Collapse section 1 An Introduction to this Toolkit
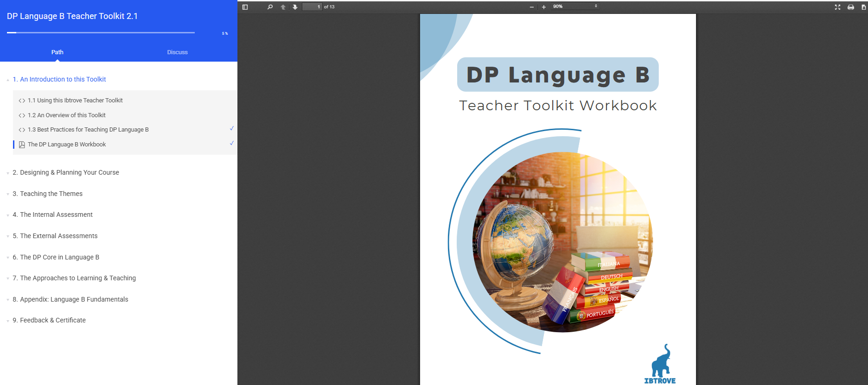 point(59,79)
